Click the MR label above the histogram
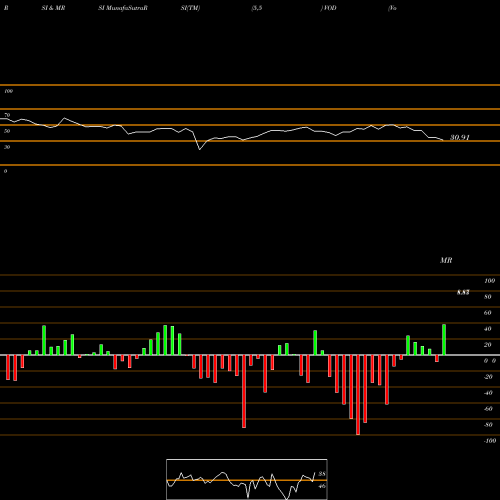Screen dimensions: 500x500 pos(446,260)
